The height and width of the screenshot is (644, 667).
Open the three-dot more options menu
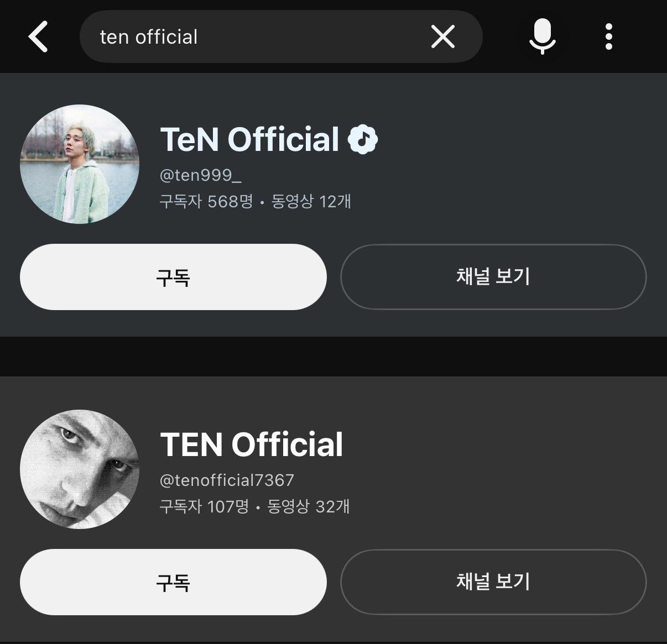(x=608, y=37)
